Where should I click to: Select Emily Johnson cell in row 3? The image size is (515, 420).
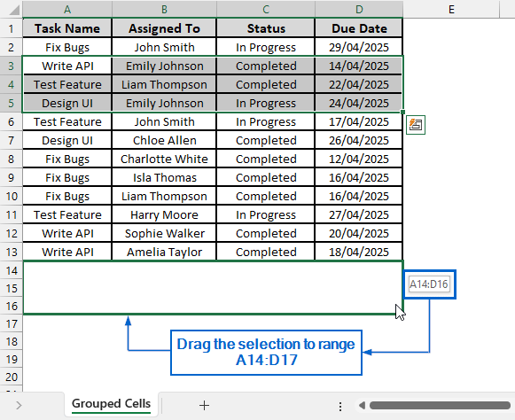click(164, 66)
